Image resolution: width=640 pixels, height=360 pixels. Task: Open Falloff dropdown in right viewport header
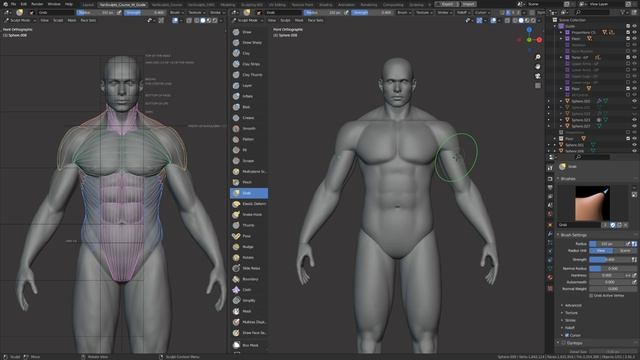coord(463,13)
